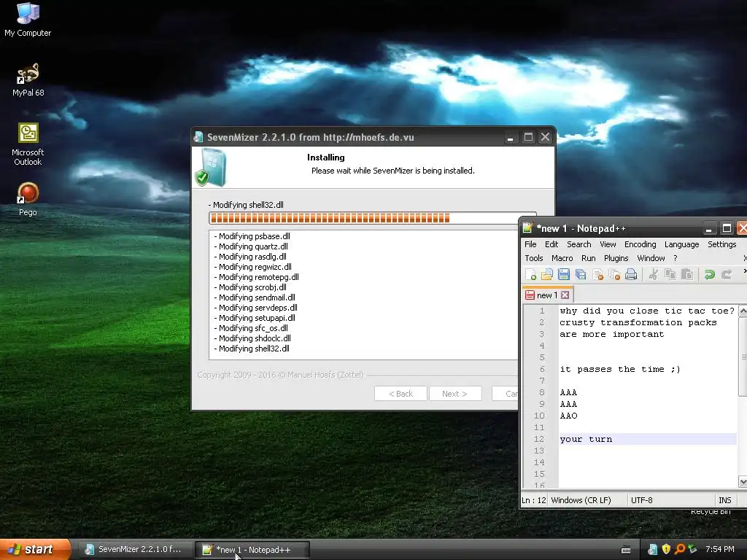Click UTF-8 encoding in status bar

(x=642, y=500)
